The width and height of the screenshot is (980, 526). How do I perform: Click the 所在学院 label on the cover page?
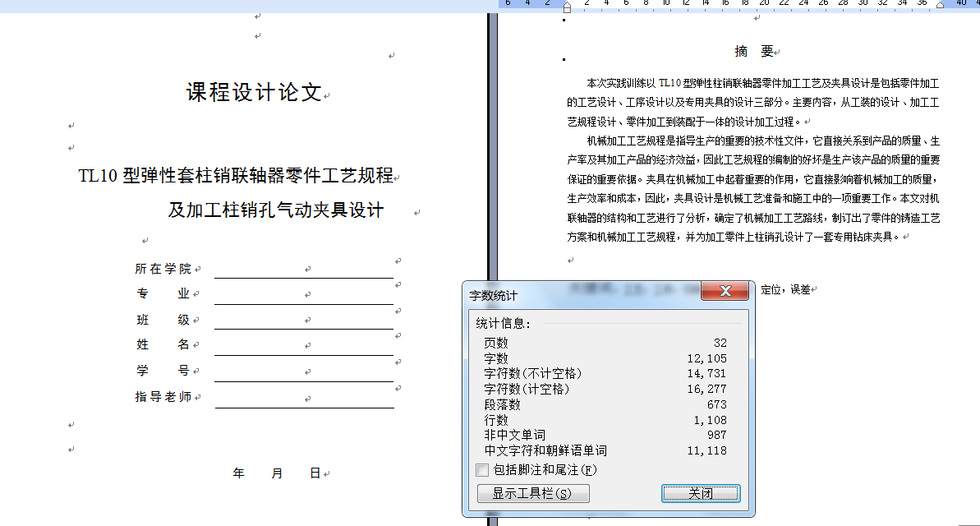tap(163, 269)
